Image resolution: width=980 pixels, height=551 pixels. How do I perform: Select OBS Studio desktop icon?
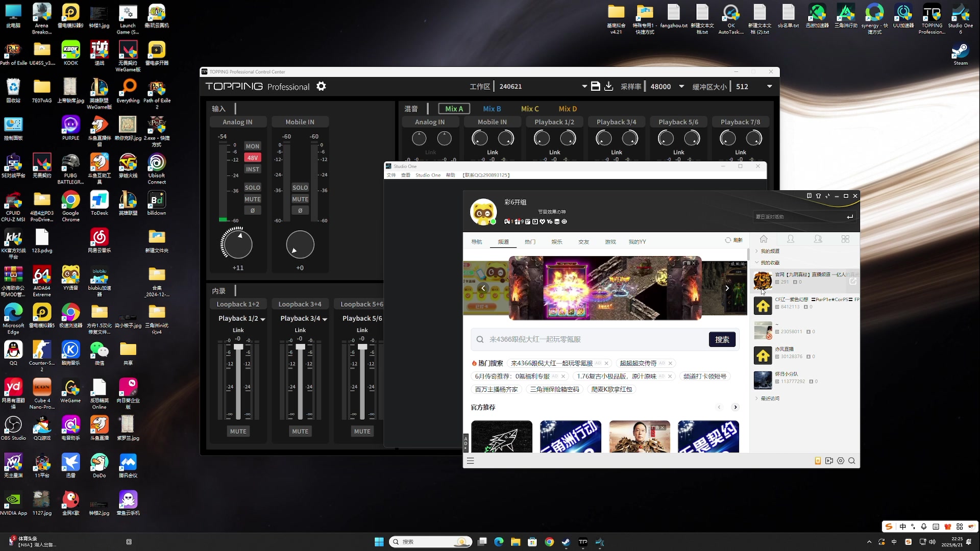pyautogui.click(x=13, y=428)
